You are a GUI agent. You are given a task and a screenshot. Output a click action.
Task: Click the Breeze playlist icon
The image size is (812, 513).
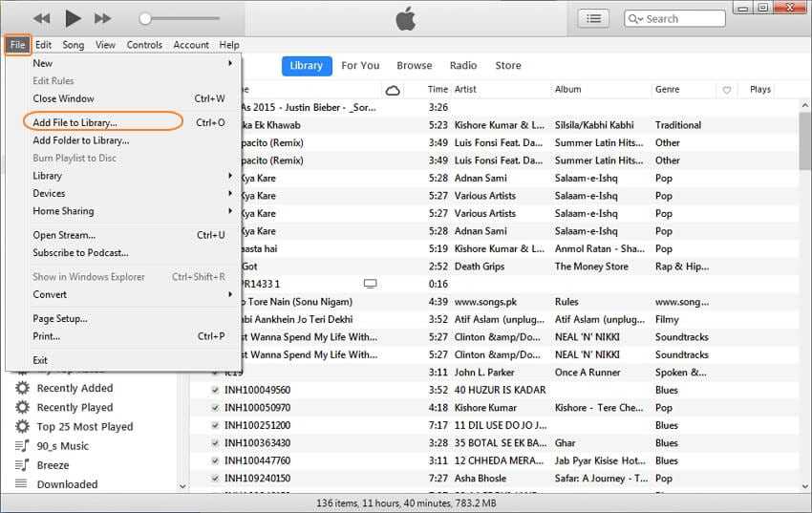(21, 465)
